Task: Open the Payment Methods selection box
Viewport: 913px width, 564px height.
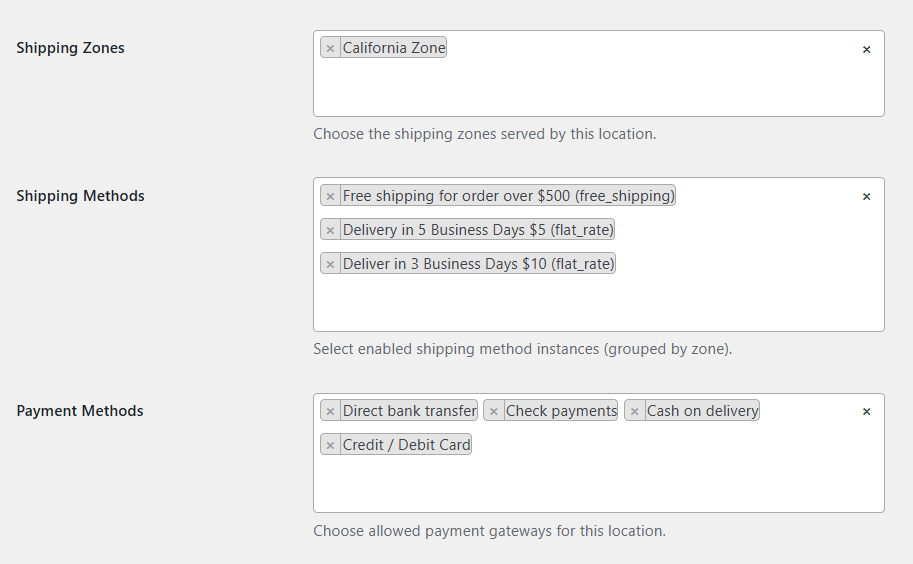Action: click(598, 485)
